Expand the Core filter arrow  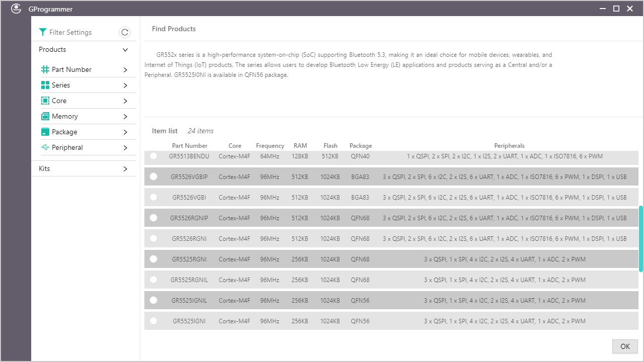(x=125, y=101)
